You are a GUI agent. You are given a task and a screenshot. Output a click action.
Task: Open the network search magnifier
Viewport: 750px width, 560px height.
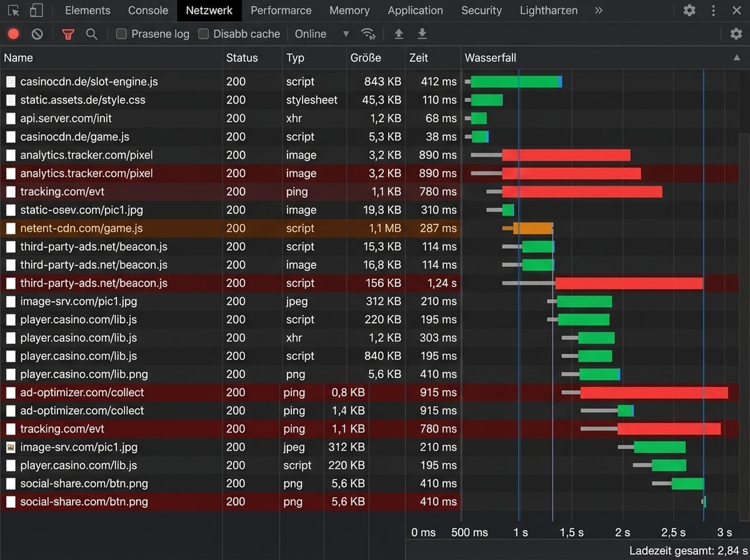(x=91, y=34)
